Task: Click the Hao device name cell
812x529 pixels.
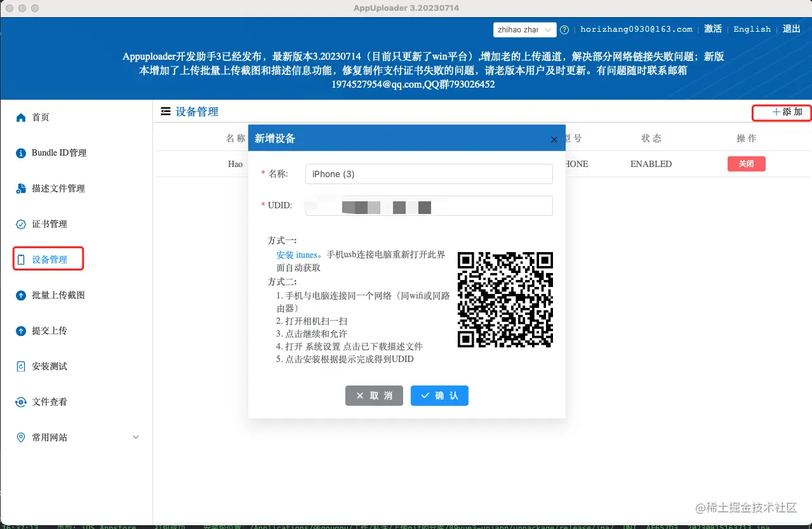Action: [235, 164]
